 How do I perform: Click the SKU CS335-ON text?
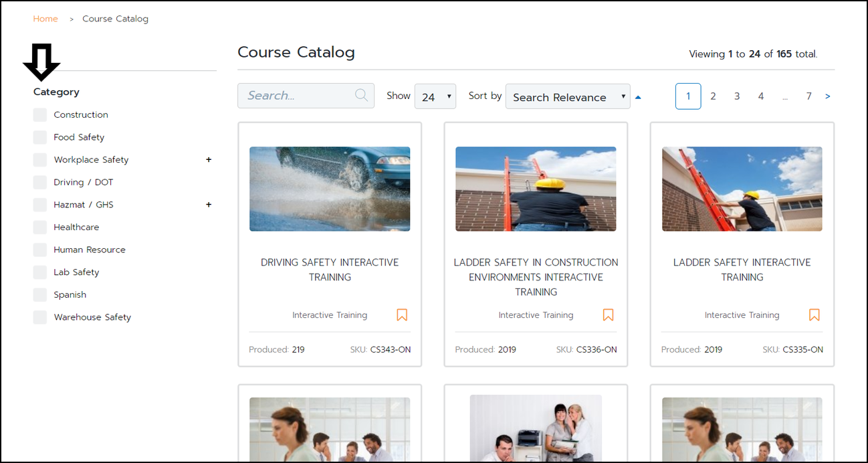pos(792,349)
